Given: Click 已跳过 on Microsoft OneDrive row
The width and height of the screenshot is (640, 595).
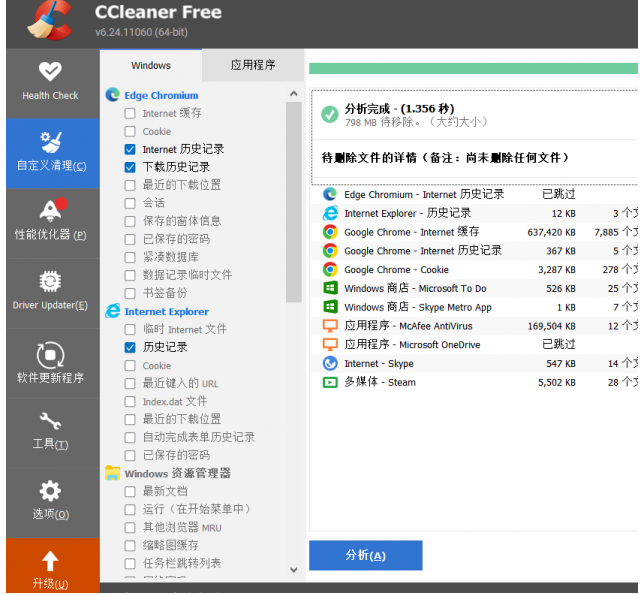Looking at the screenshot, I should click(x=559, y=344).
